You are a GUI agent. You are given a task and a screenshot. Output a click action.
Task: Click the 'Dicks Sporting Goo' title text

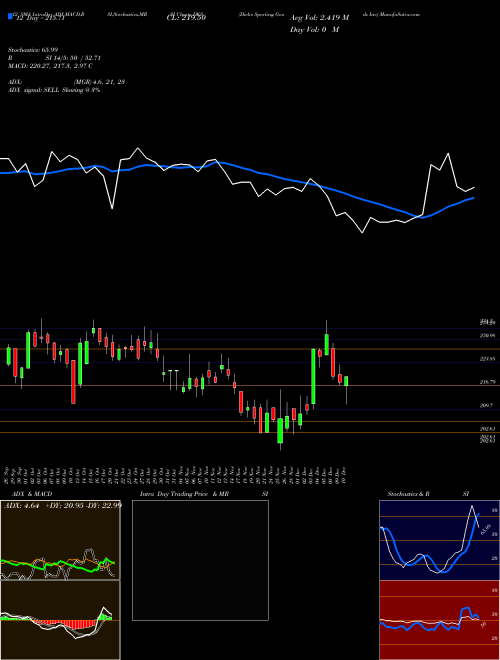click(261, 14)
